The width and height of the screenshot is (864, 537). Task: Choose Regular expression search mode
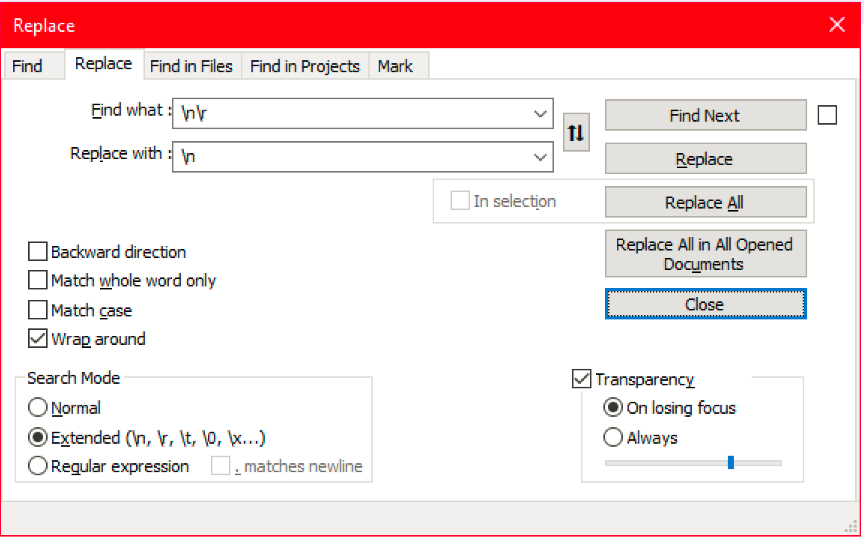pyautogui.click(x=37, y=466)
